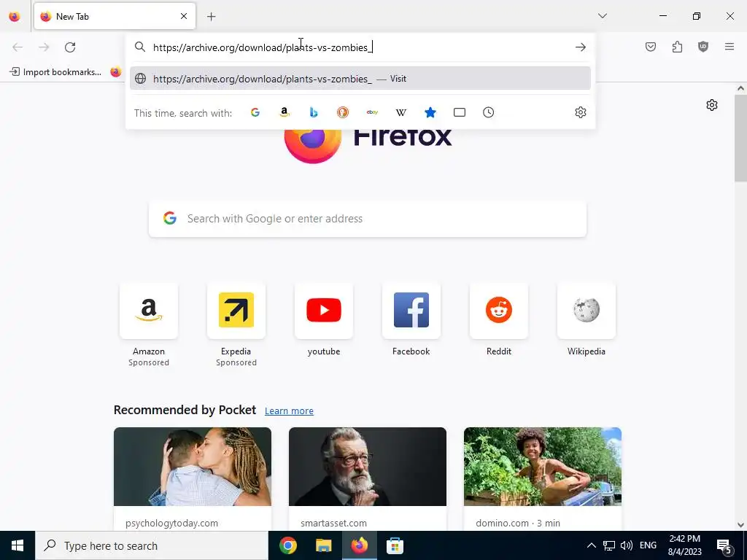747x560 pixels.
Task: Search this time with DuckDuckGo icon
Action: 343,112
